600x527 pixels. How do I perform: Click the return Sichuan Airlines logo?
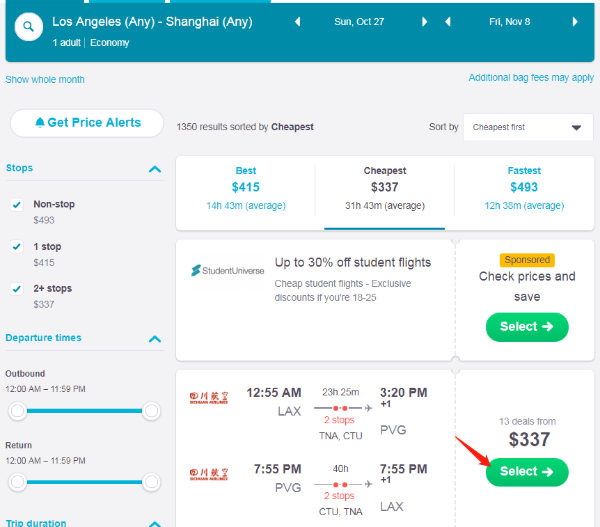click(x=208, y=471)
